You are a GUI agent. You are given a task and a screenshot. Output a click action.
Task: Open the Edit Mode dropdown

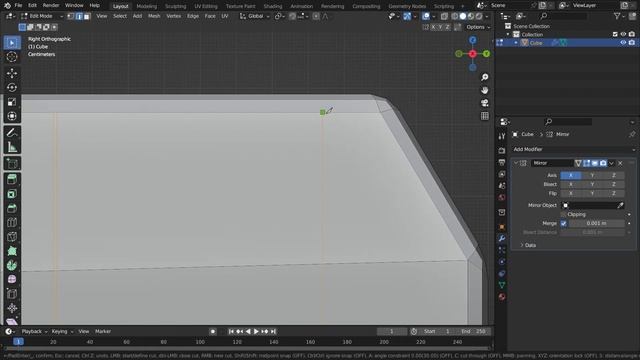tap(42, 16)
